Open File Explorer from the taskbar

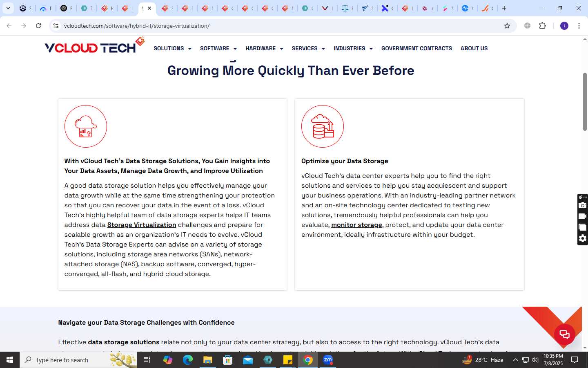tap(207, 360)
